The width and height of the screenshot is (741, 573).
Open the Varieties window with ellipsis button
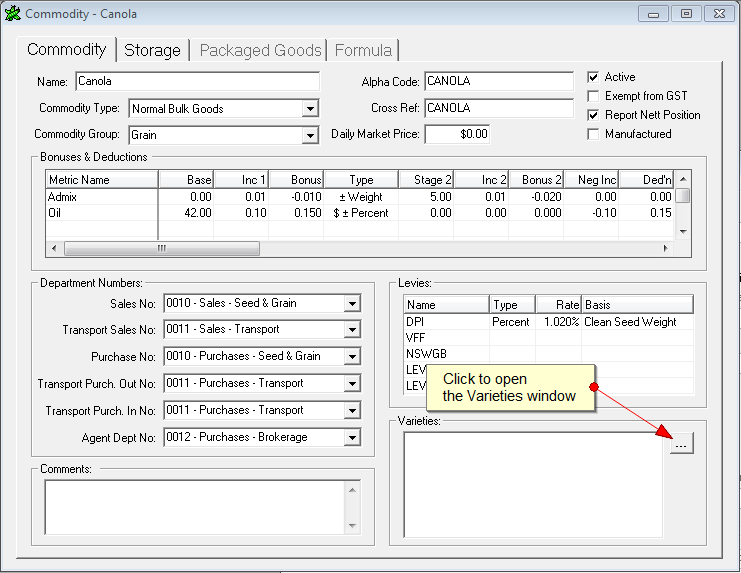click(681, 445)
